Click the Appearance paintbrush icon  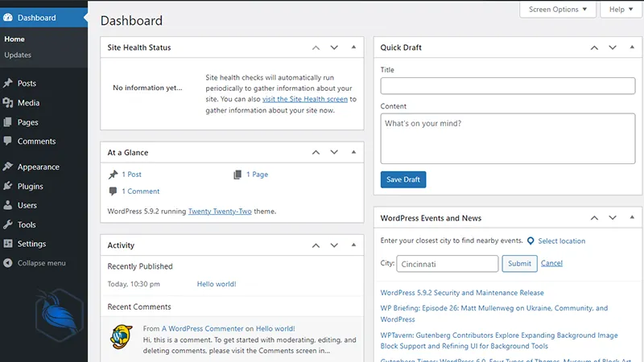(x=8, y=167)
